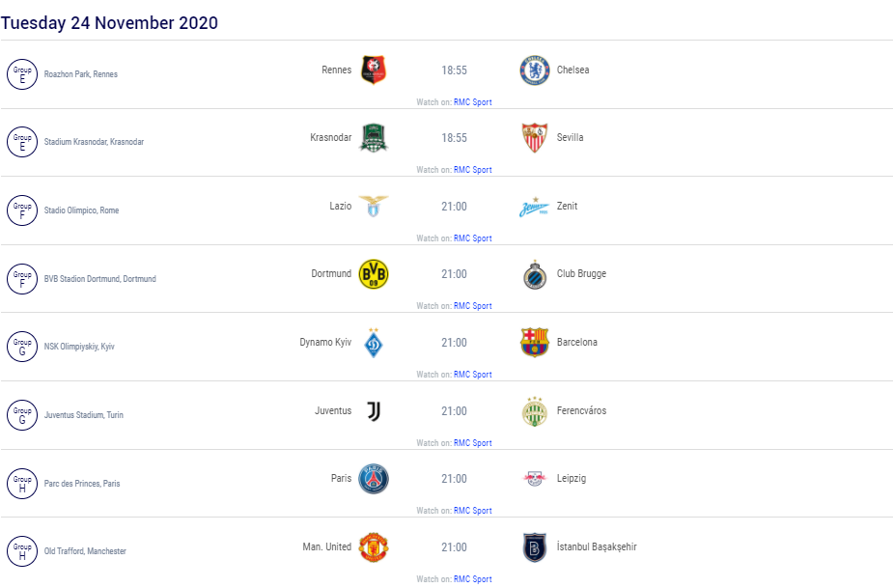Image resolution: width=893 pixels, height=588 pixels.
Task: Click the Rennes club crest
Action: pyautogui.click(x=374, y=70)
